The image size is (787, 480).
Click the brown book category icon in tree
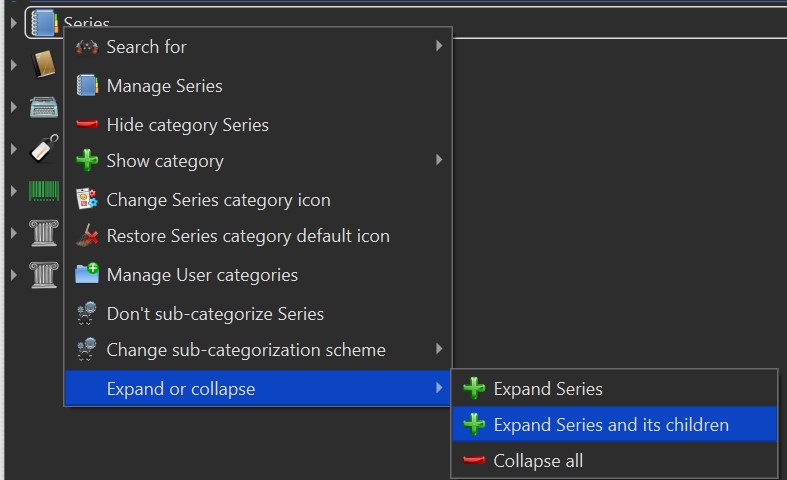click(x=43, y=65)
